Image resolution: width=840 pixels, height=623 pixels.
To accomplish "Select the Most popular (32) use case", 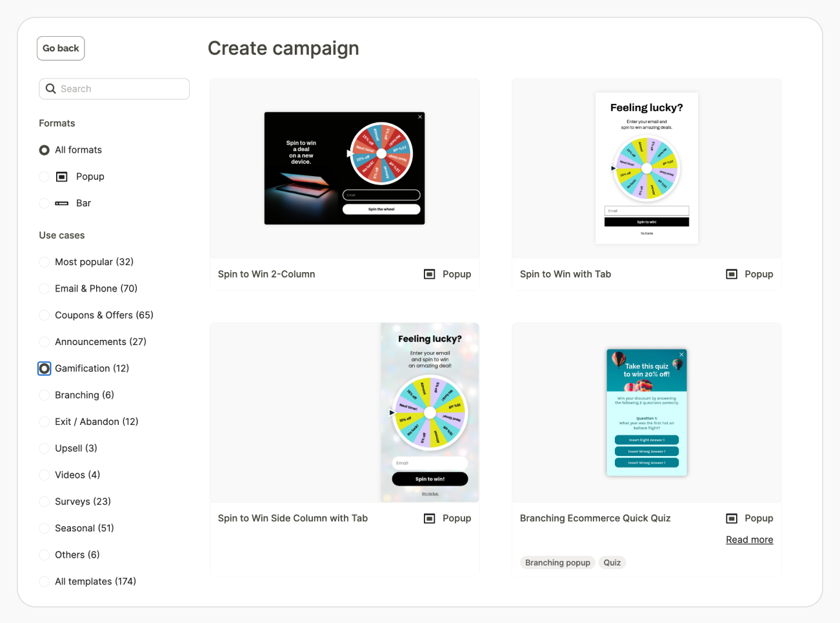I will click(x=45, y=262).
